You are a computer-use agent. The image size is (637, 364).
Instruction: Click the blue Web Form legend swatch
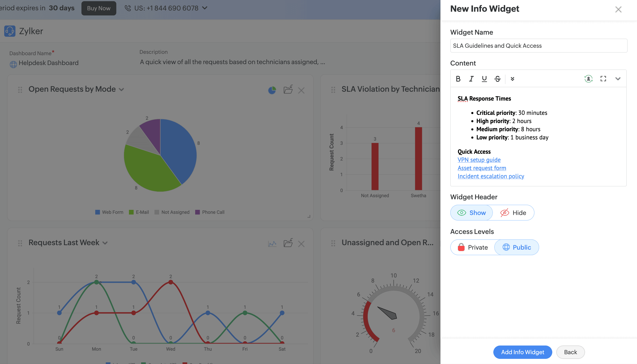(98, 212)
